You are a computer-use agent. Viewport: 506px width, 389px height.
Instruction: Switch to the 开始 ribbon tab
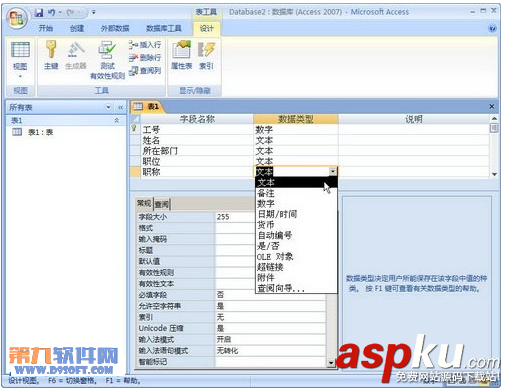pyautogui.click(x=46, y=28)
